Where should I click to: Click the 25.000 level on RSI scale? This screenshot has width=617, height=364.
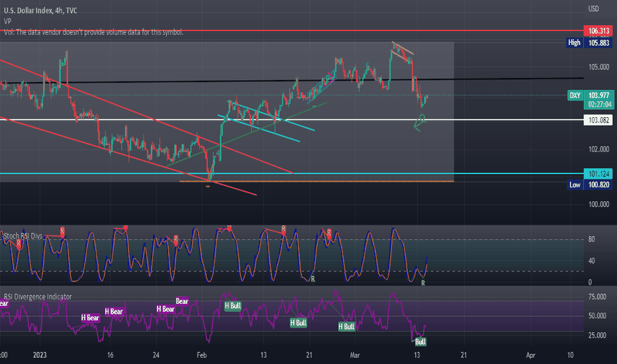pos(597,336)
